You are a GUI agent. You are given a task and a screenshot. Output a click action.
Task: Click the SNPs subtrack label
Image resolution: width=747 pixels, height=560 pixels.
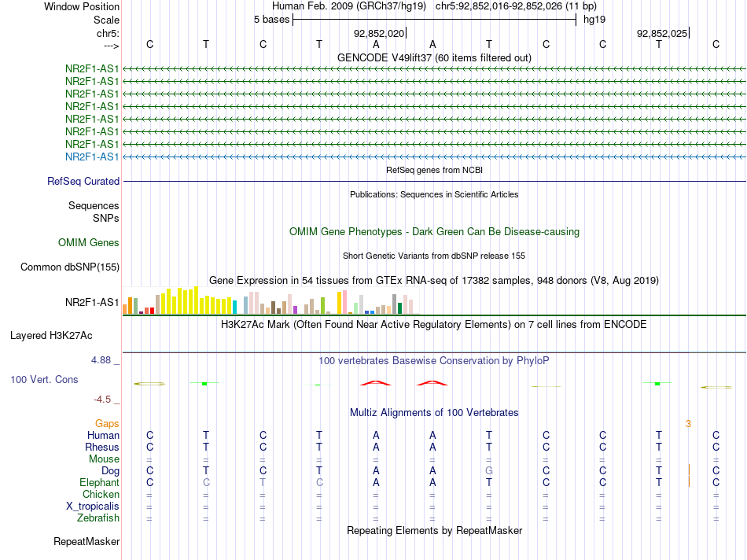[106, 218]
